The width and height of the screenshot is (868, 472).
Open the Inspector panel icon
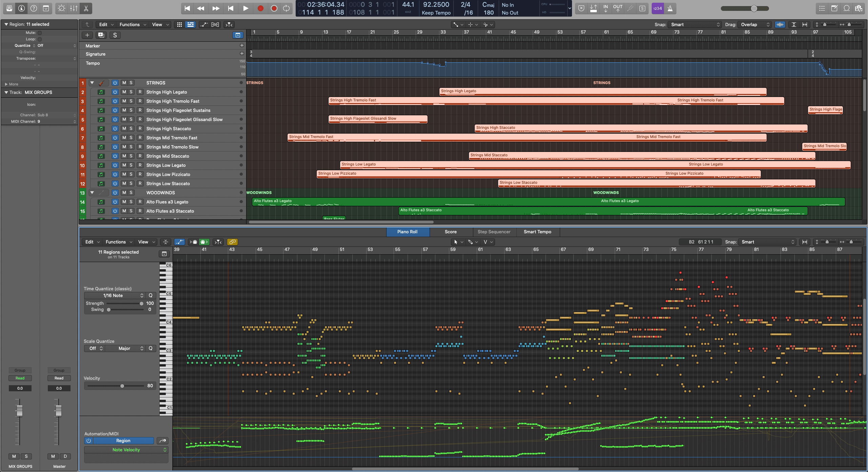click(x=21, y=8)
